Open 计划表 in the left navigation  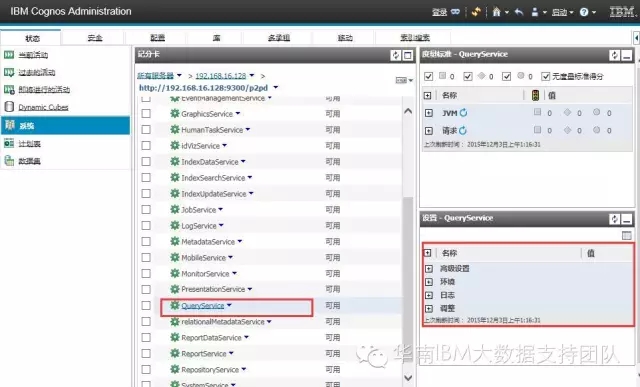tap(29, 143)
